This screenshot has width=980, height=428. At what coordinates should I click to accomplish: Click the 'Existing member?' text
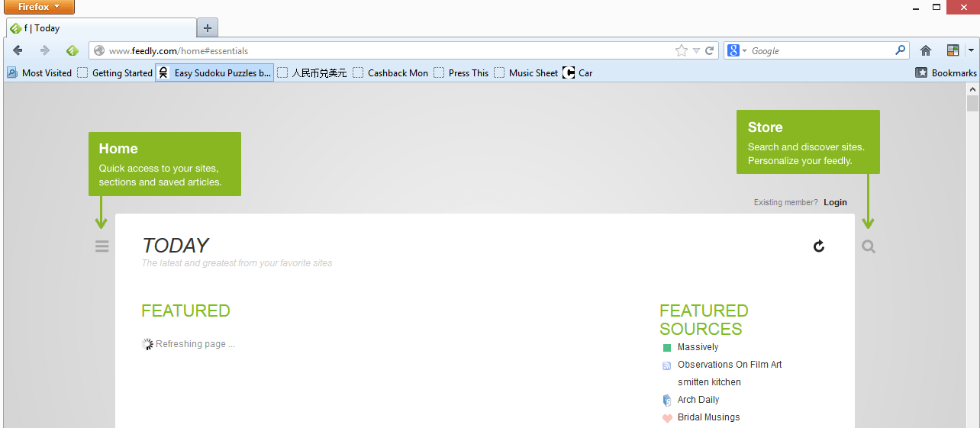tap(785, 202)
